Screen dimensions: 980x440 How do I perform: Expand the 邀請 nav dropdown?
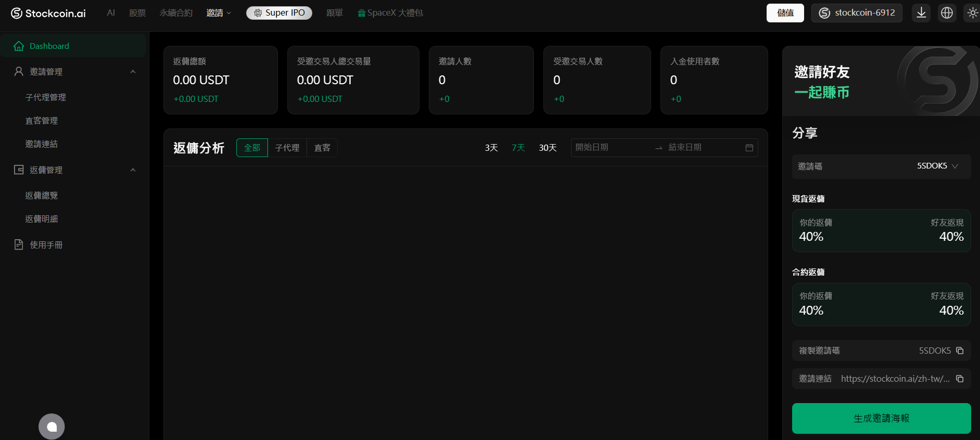[219, 13]
